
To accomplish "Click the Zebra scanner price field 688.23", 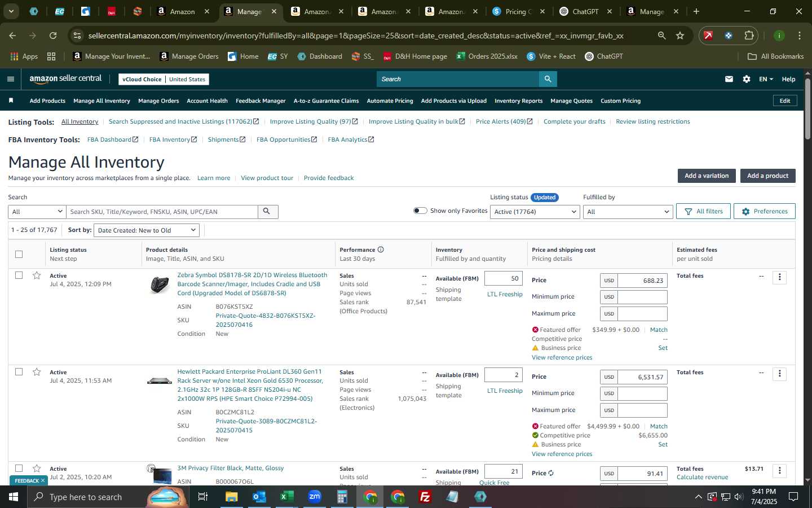I will (642, 281).
